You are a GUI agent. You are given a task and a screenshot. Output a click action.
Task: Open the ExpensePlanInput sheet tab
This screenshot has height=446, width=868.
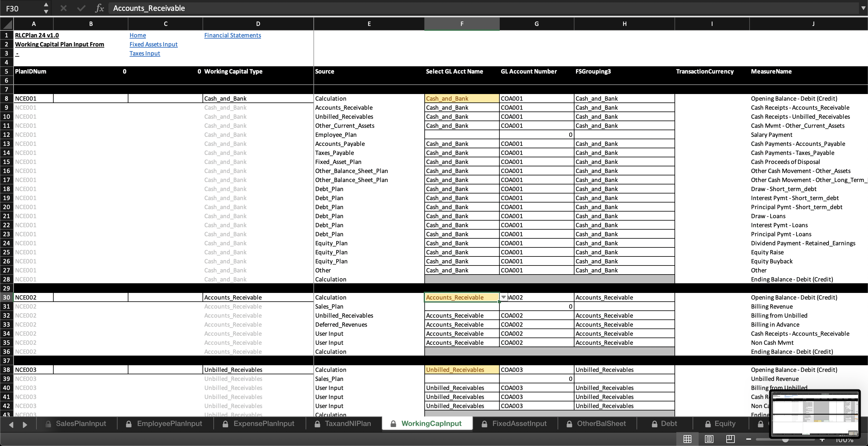coord(259,423)
